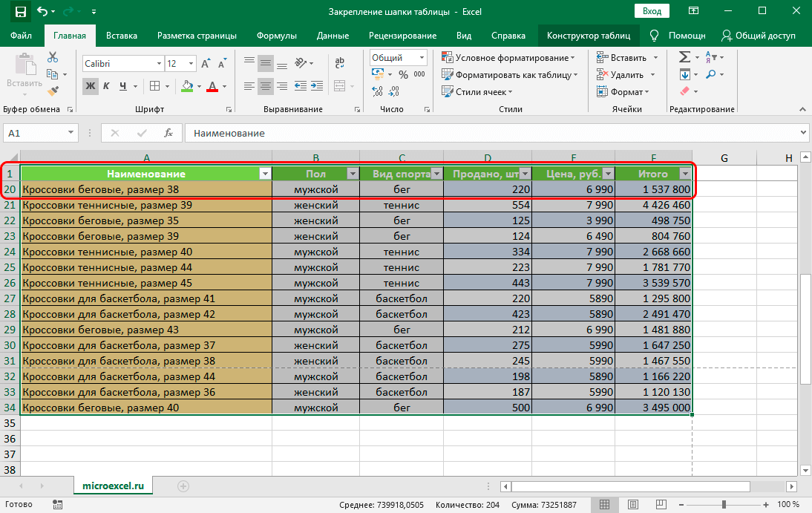
Task: Click the Save floppy disk icon
Action: [x=20, y=12]
